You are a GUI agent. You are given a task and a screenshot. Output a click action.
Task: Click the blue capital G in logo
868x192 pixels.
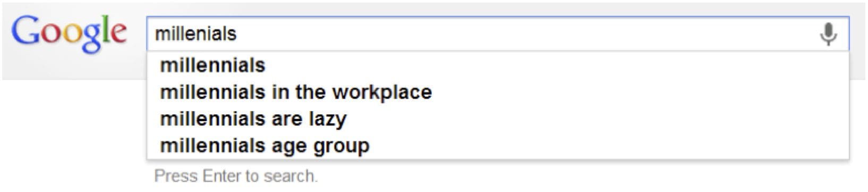(26, 31)
